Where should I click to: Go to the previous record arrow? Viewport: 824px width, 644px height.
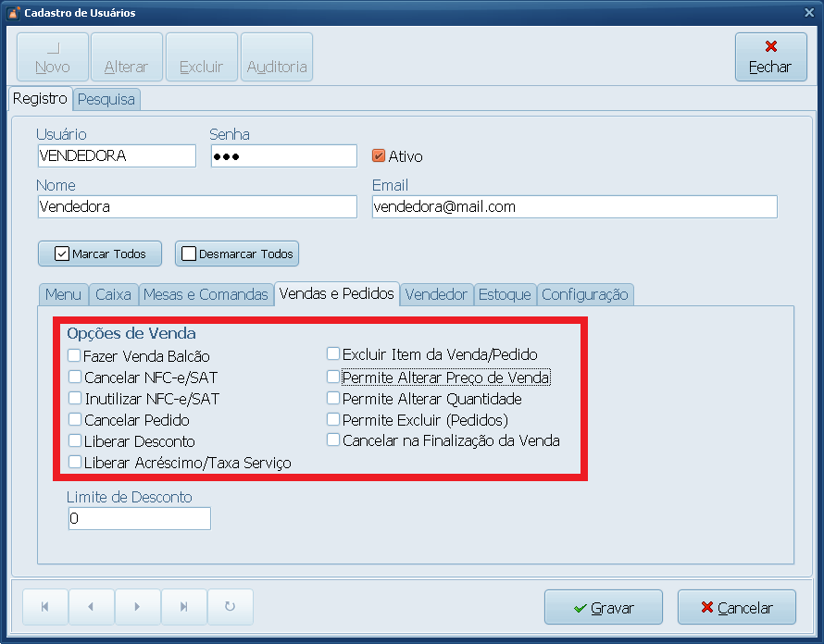coord(91,607)
